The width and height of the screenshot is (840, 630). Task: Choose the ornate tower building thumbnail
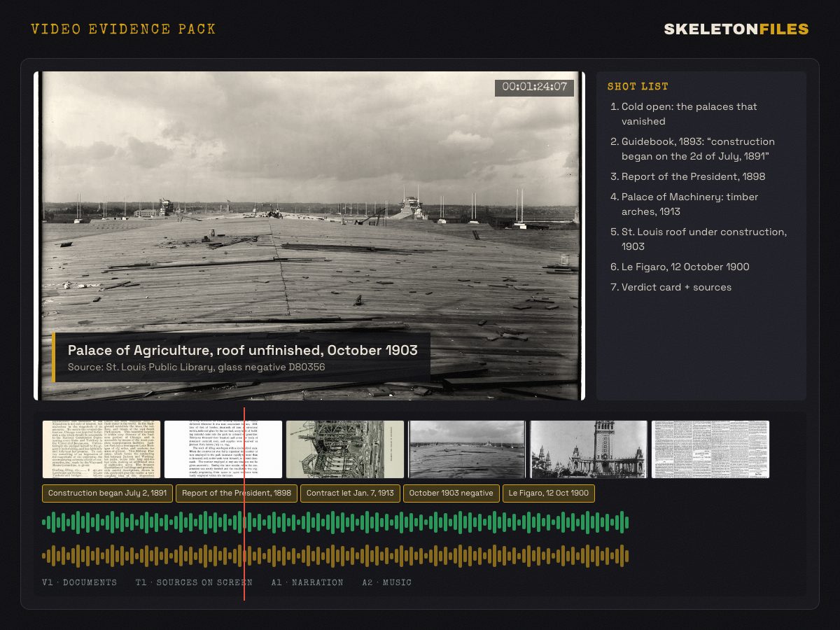(589, 449)
